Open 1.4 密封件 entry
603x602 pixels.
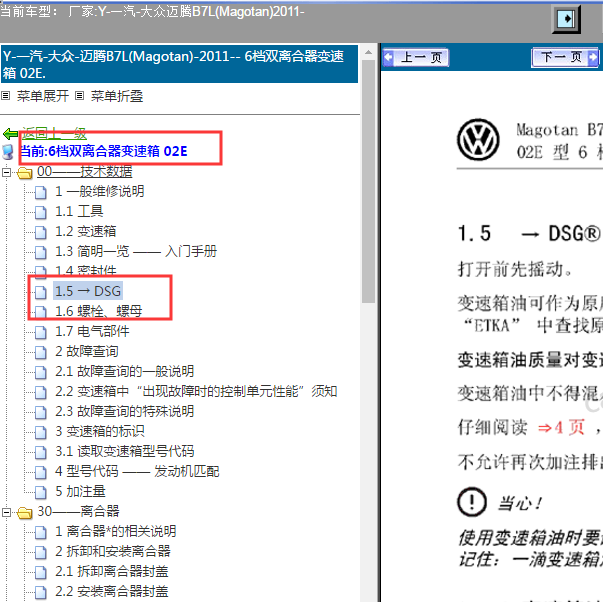85,271
